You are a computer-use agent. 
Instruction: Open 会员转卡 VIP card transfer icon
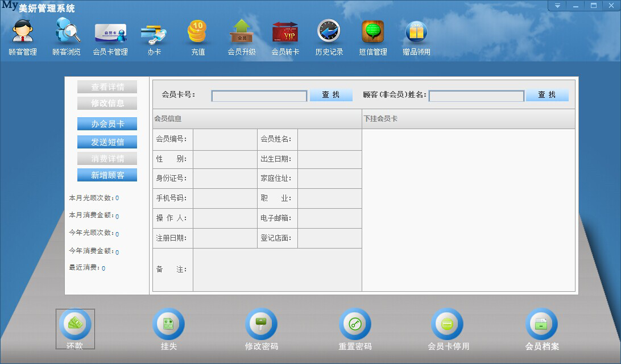click(x=285, y=38)
